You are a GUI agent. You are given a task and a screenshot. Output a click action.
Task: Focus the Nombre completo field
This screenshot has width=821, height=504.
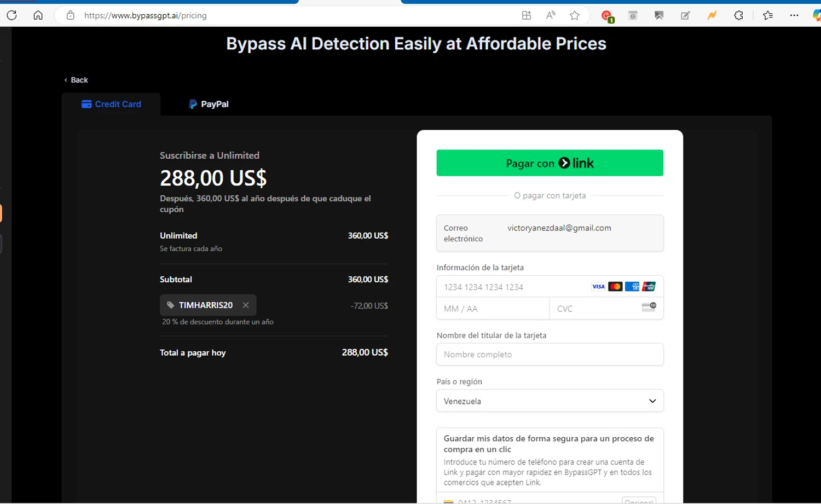[x=550, y=355]
